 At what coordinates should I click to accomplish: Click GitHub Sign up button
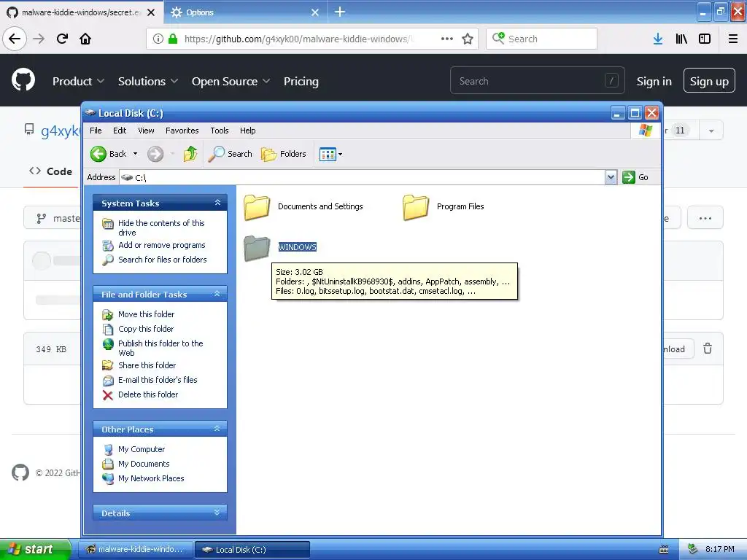709,82
